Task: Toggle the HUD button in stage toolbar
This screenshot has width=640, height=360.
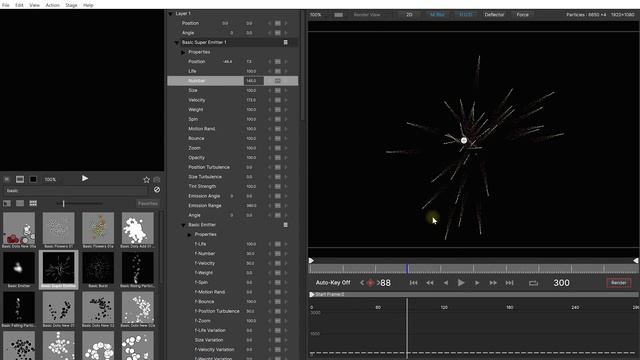Action: pos(465,15)
